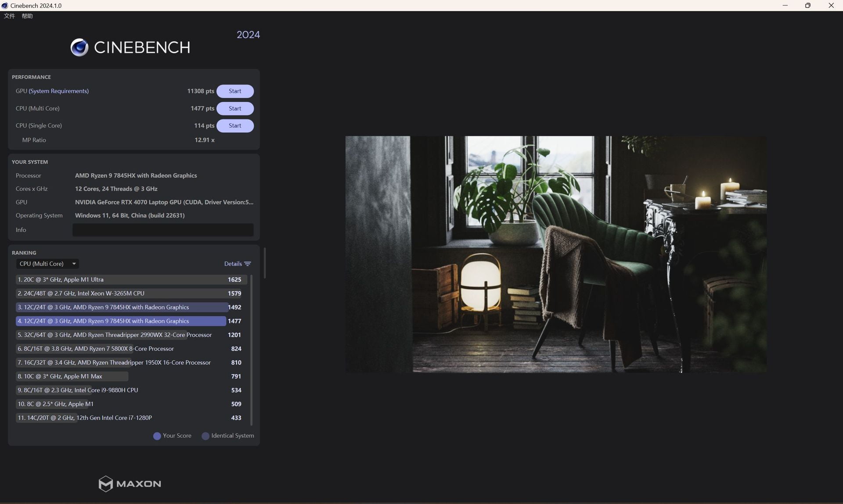Click the AMD Ryzen 9 7845HX processor name

136,175
